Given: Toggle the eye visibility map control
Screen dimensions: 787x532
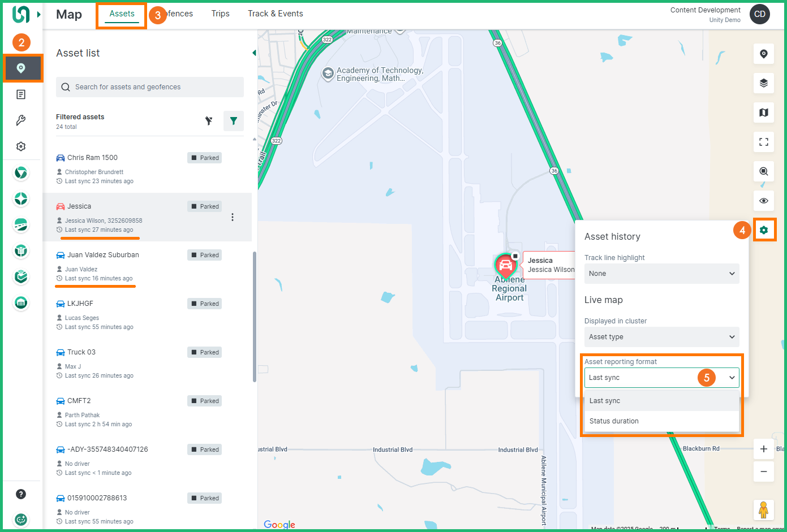Looking at the screenshot, I should point(764,201).
